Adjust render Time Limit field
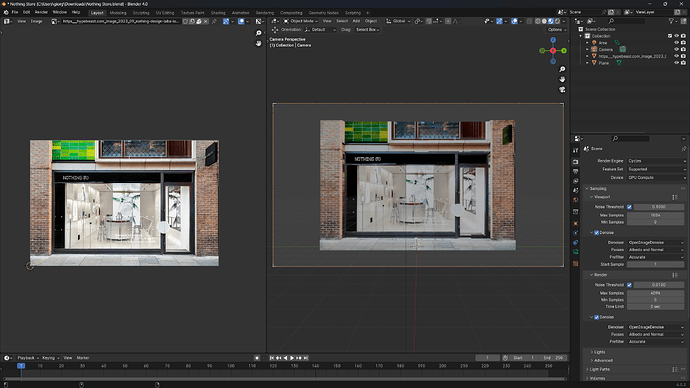This screenshot has height=388, width=690. [655, 307]
